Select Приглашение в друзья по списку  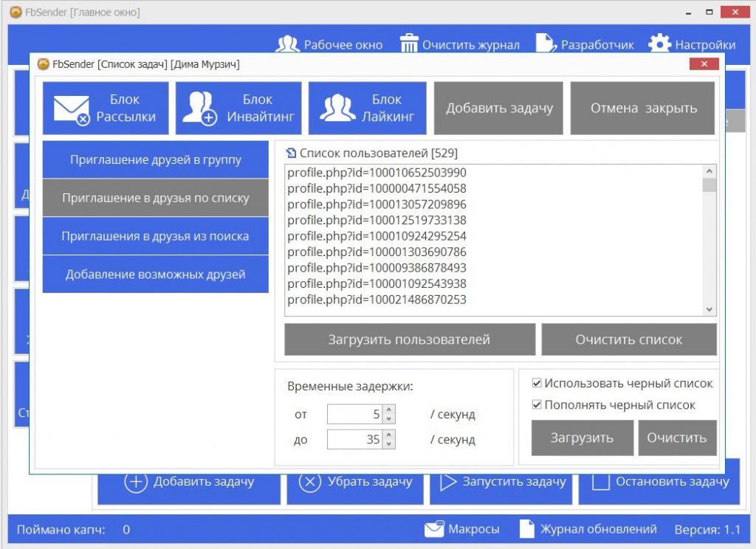coord(156,198)
